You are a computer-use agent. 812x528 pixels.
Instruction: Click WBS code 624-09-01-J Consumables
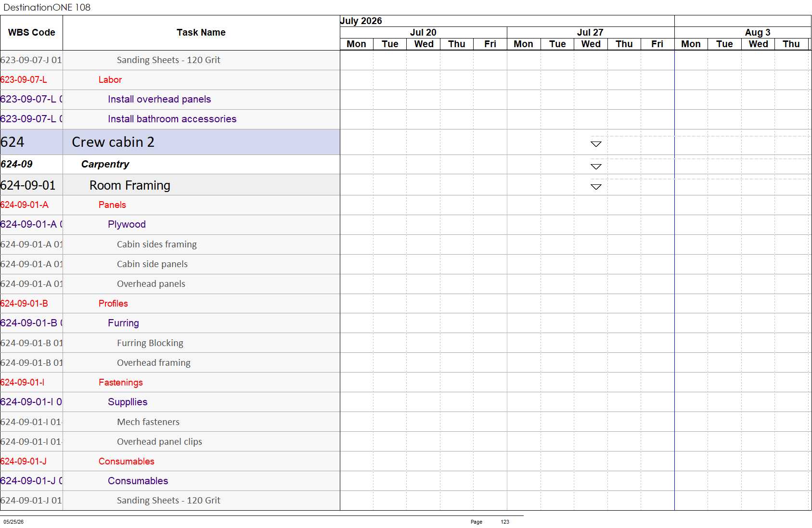click(x=23, y=461)
